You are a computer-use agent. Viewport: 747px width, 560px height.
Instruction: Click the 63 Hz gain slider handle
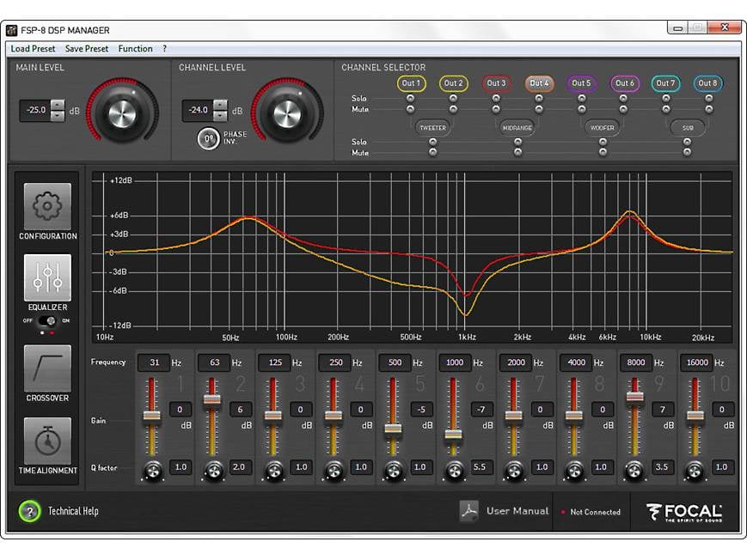[x=212, y=399]
